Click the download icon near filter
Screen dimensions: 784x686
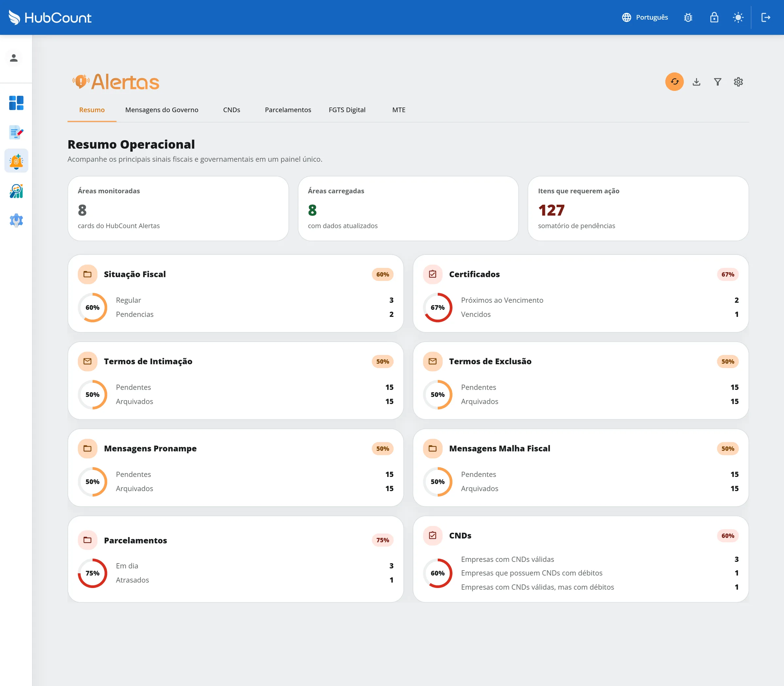click(696, 82)
